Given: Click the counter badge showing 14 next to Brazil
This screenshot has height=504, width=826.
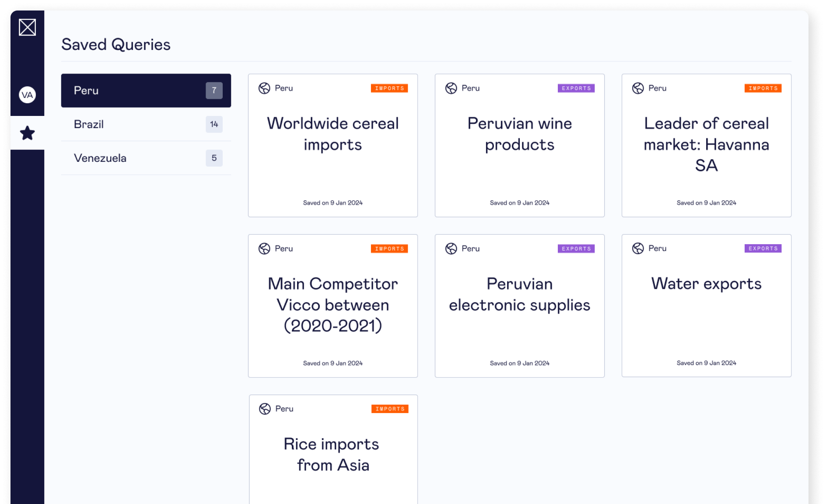Looking at the screenshot, I should (x=214, y=124).
